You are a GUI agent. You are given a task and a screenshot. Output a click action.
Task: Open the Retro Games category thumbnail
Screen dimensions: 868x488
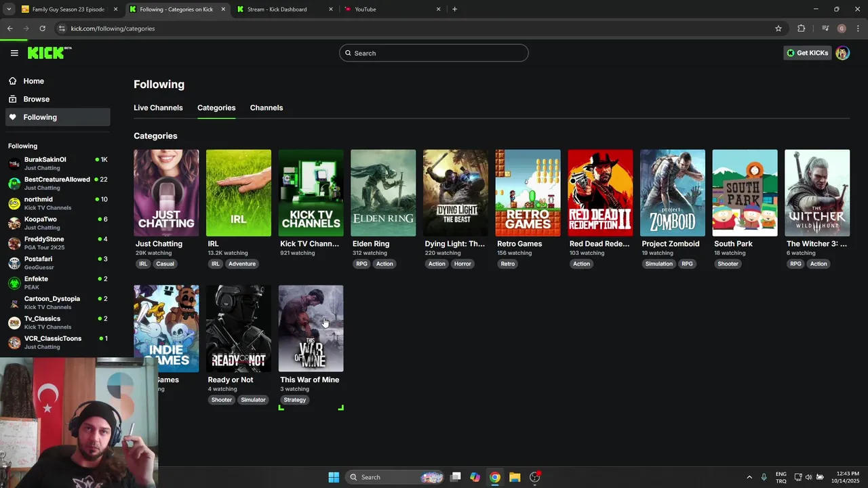528,193
